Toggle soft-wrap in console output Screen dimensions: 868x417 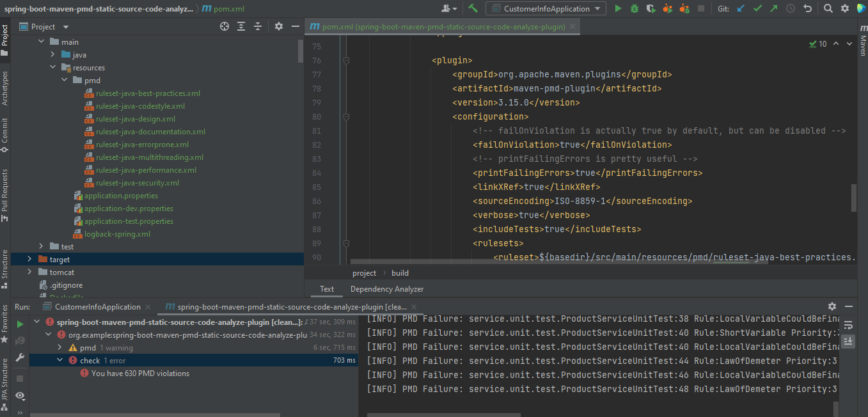[848, 326]
